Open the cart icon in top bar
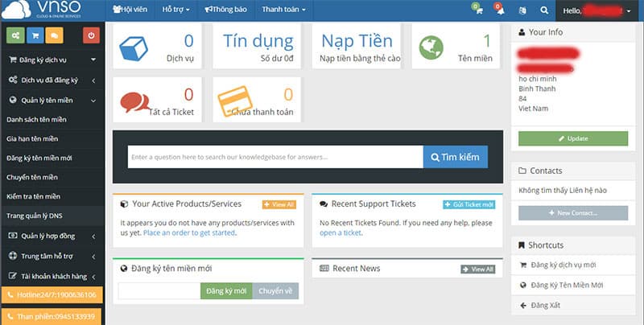This screenshot has height=325, width=644. click(x=477, y=9)
